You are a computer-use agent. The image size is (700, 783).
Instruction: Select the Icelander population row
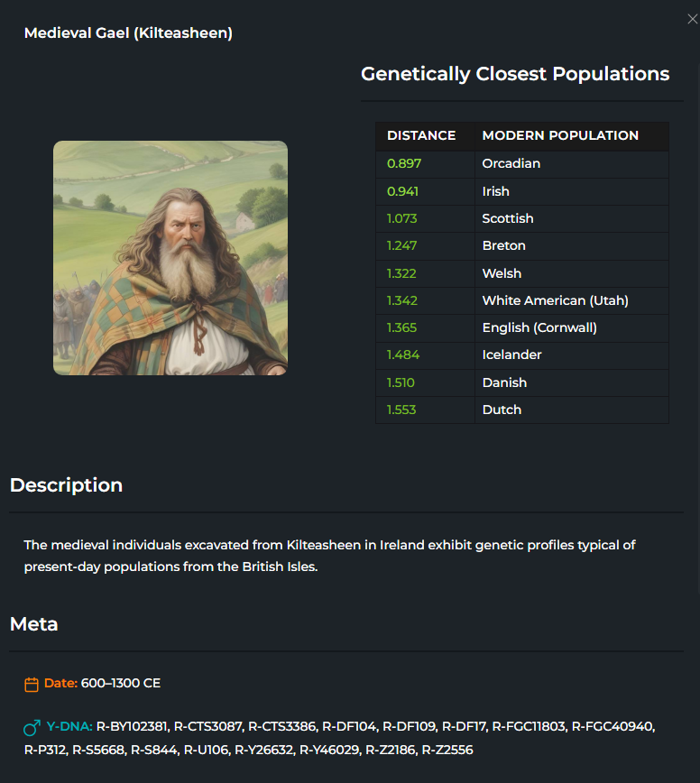[x=522, y=355]
